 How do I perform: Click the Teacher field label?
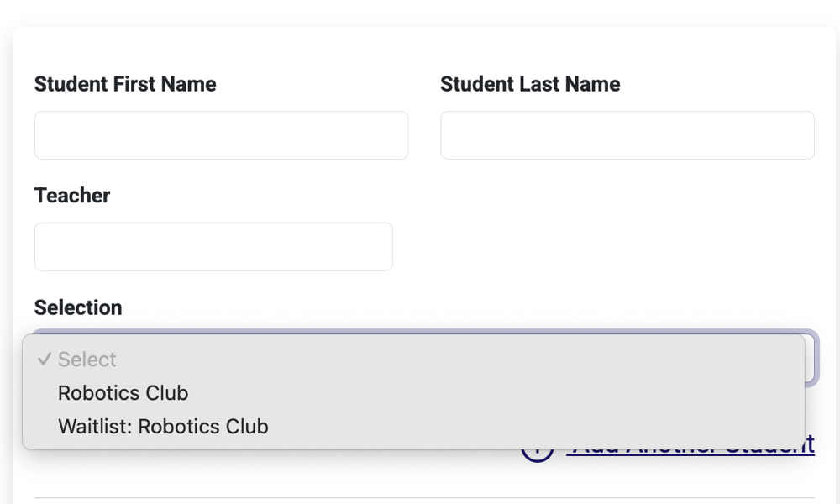[x=71, y=195]
